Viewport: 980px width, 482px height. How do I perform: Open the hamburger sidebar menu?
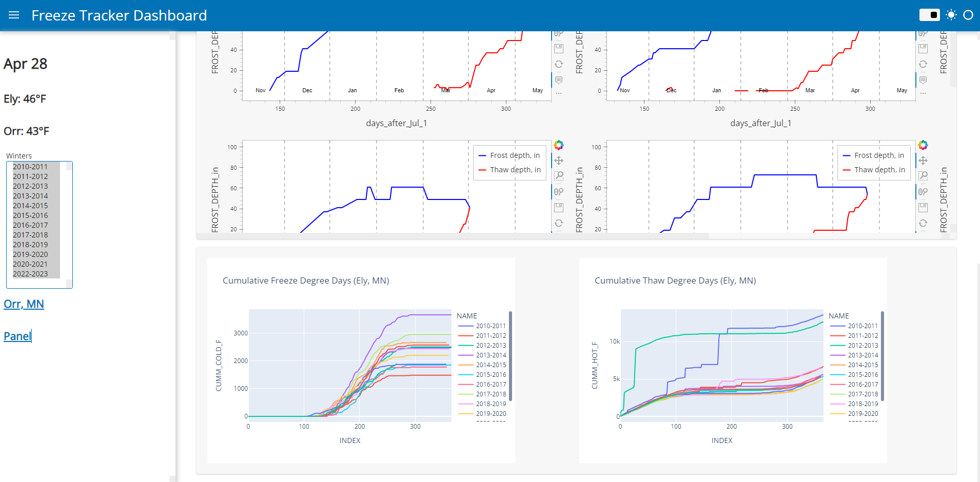click(14, 15)
